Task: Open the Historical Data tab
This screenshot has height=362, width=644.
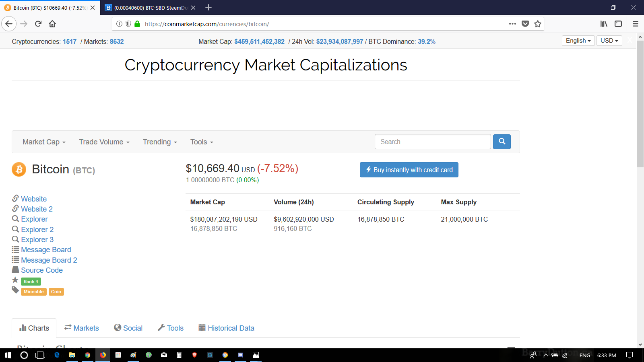Action: 227,328
